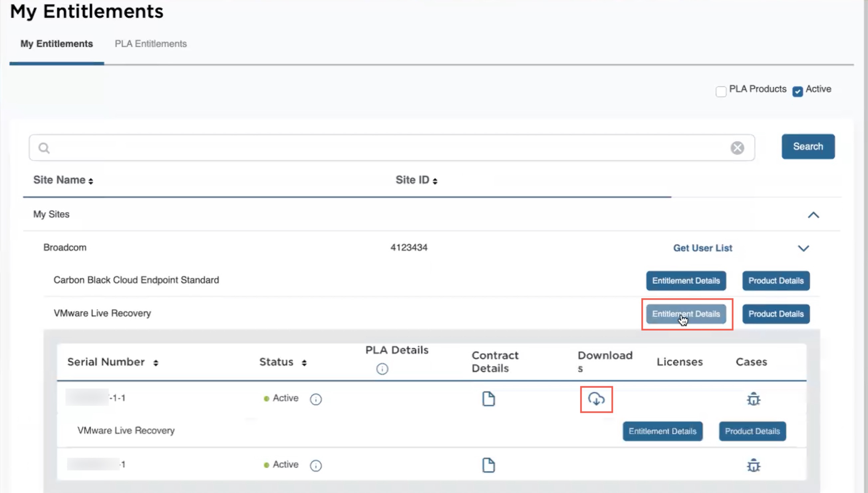This screenshot has width=868, height=493.
Task: Click the Get User List link for Broadcom
Action: (702, 248)
